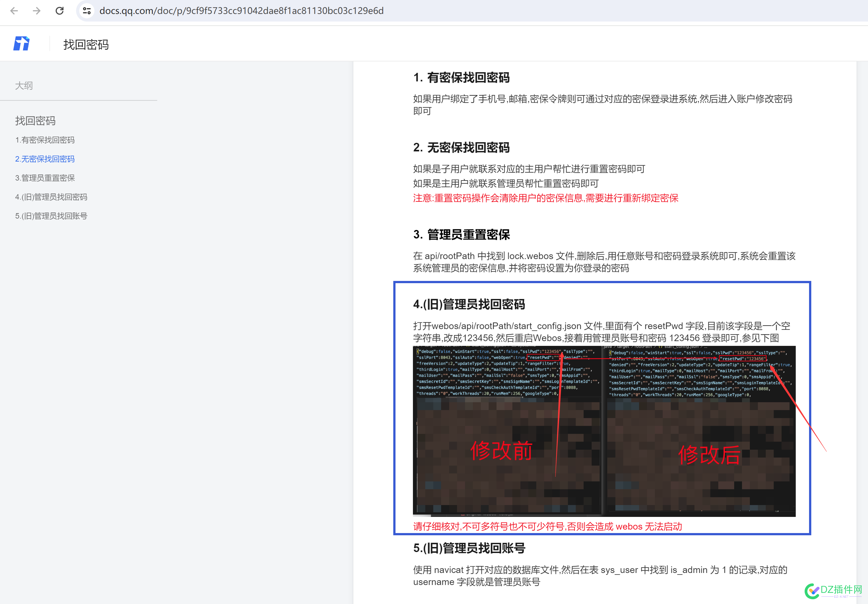This screenshot has width=868, height=604.
Task: Click paragraph about navicat and sys_user table
Action: coord(600,576)
